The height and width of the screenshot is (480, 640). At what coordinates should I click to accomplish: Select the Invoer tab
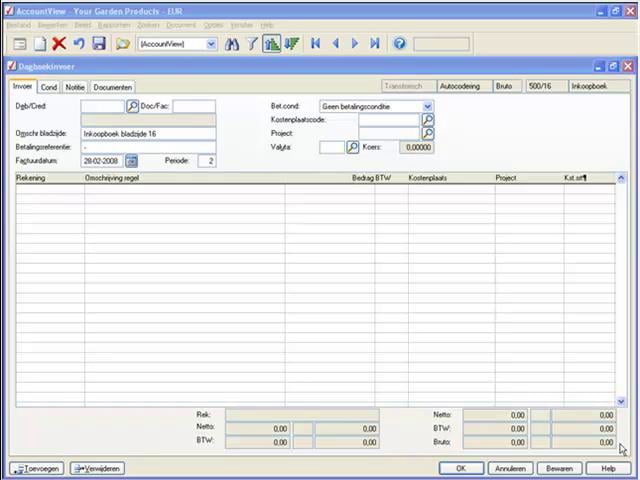(22, 87)
